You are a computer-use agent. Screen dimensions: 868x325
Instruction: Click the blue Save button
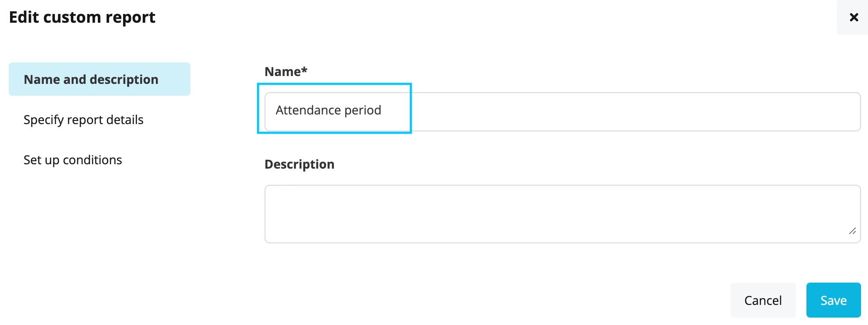click(x=834, y=300)
